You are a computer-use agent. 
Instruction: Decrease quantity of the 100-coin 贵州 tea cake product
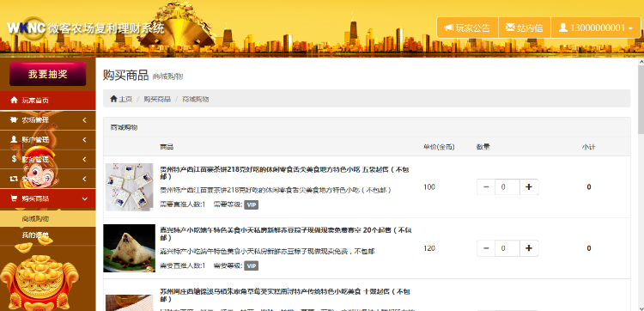point(486,187)
